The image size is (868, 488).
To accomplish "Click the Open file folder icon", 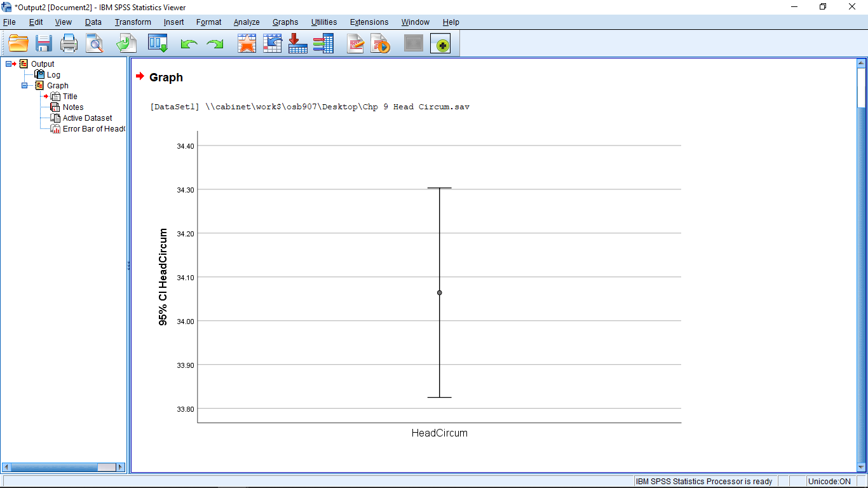I will (x=18, y=44).
